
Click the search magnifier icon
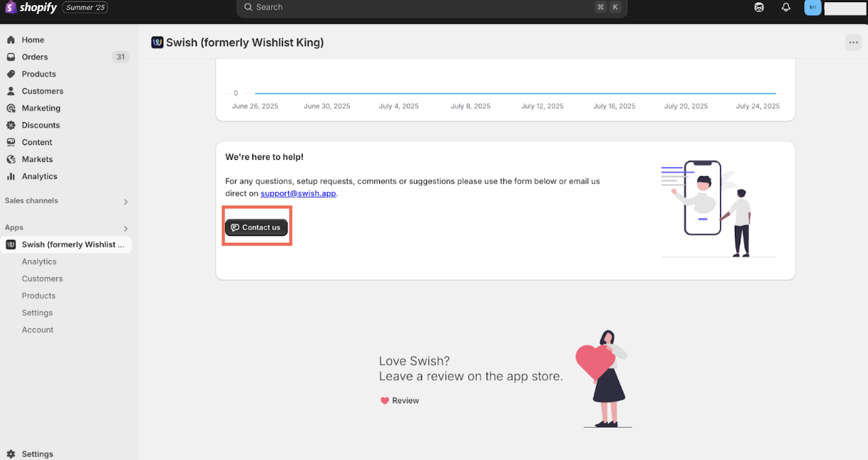248,7
